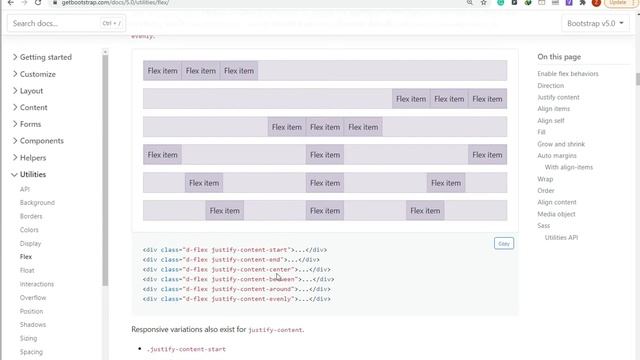Click the padlock site info icon
Screen dimensions: 640x360
55,2
